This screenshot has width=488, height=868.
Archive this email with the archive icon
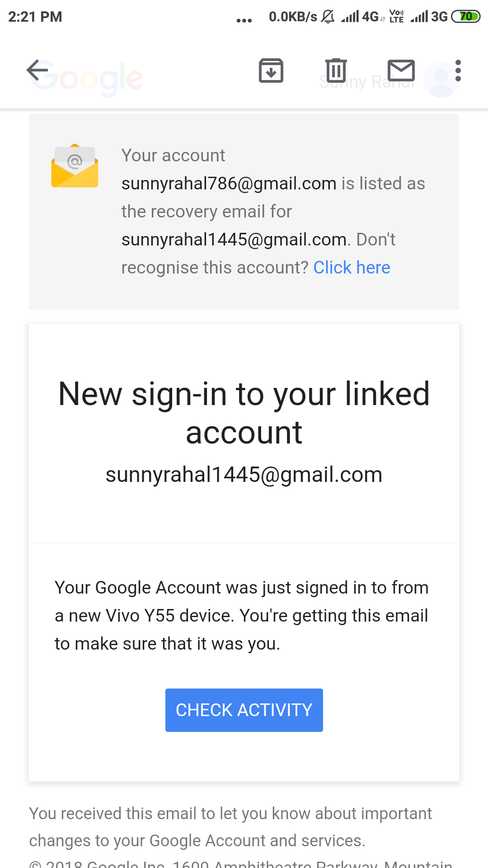click(271, 71)
